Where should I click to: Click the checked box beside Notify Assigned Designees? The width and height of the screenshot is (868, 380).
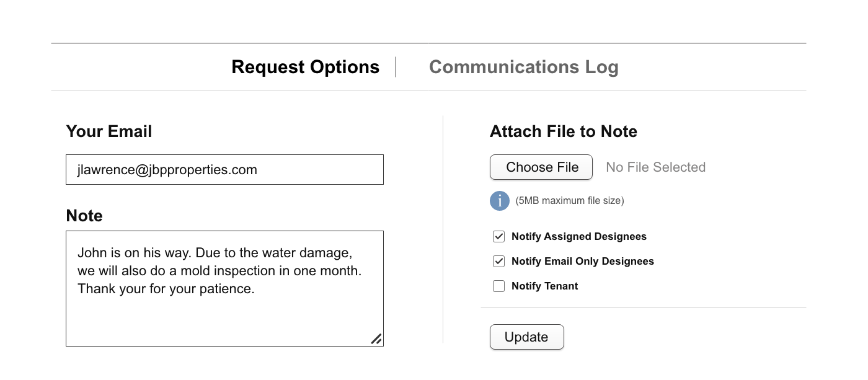click(x=498, y=236)
